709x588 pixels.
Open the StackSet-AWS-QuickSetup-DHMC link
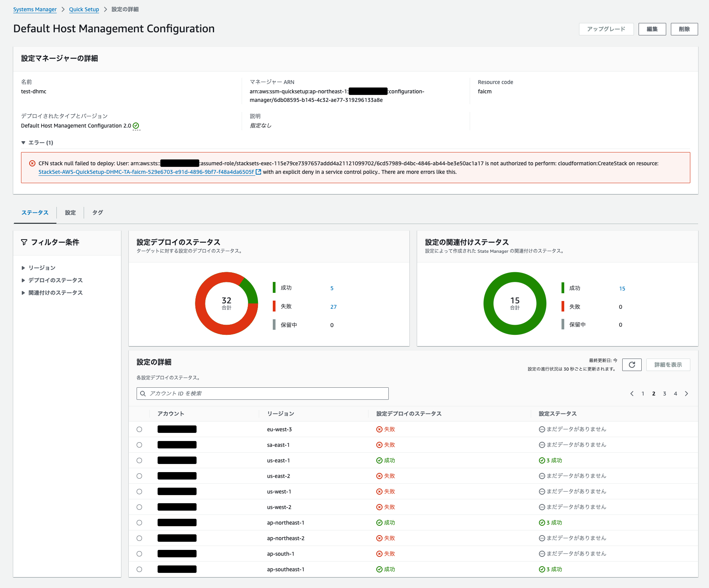(146, 172)
